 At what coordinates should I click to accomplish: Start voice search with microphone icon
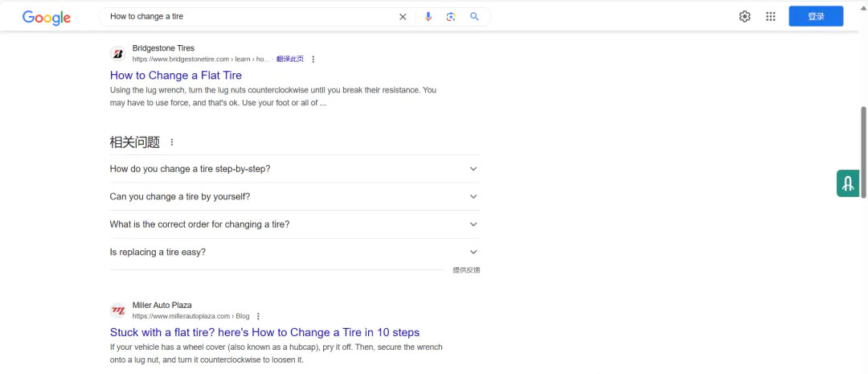click(428, 17)
